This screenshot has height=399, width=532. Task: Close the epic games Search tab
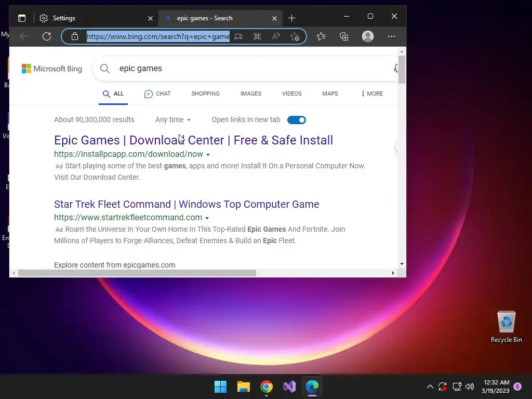coord(274,18)
